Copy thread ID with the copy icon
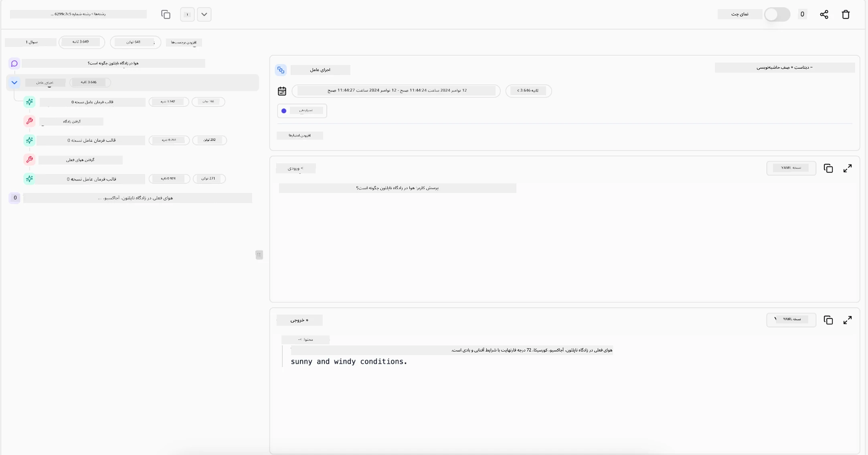 pos(166,14)
